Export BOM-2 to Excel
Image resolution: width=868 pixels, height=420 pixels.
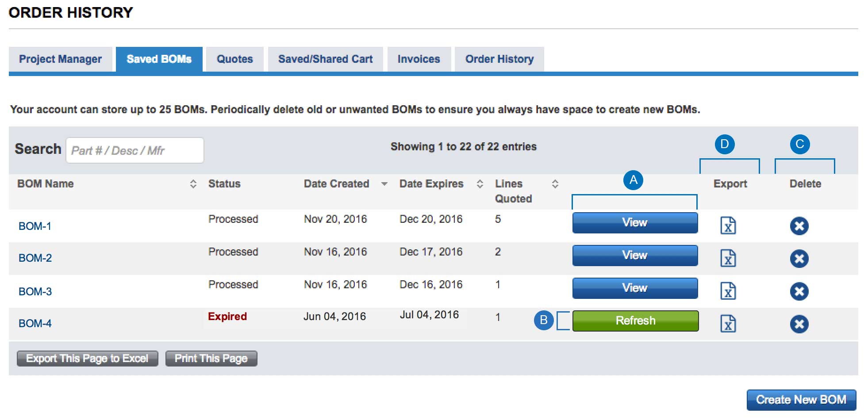point(728,258)
